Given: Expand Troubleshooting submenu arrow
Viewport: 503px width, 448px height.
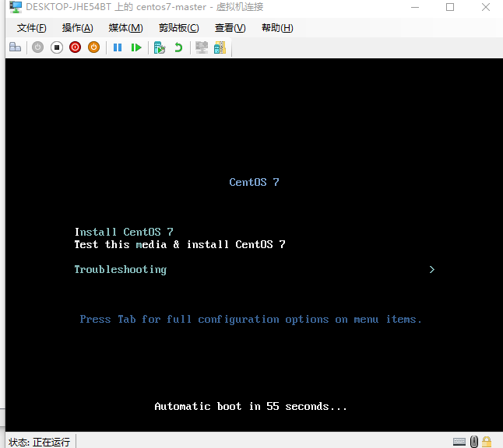Looking at the screenshot, I should pos(432,270).
